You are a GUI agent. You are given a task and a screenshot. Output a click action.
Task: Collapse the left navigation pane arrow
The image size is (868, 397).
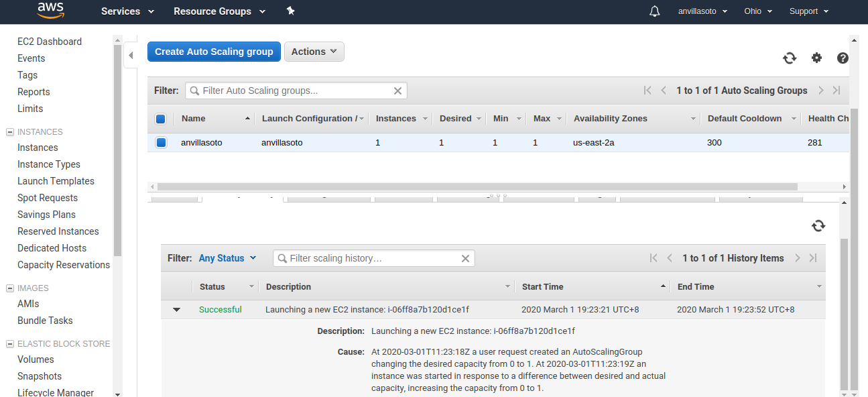pos(131,55)
